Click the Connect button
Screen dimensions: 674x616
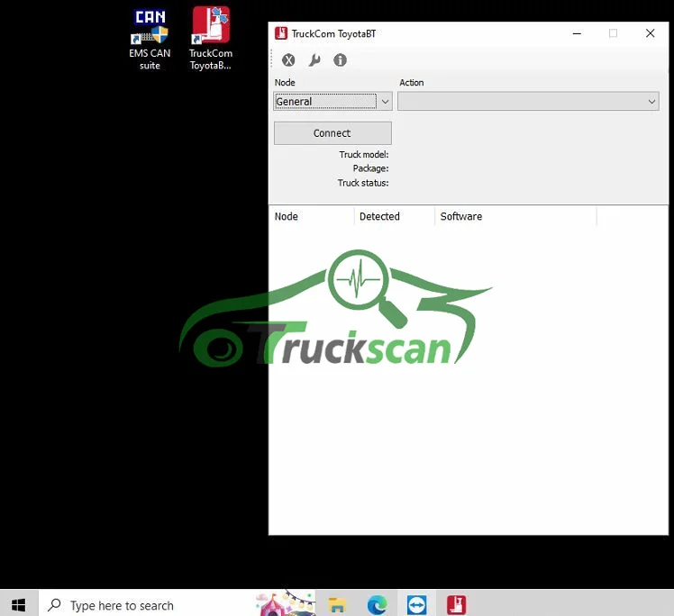[332, 133]
